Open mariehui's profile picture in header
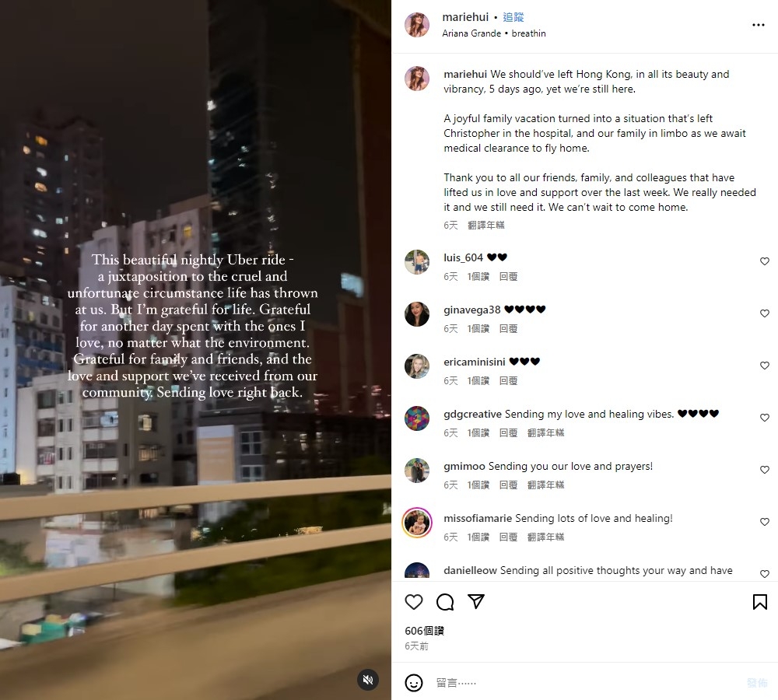778x700 pixels. [x=417, y=25]
